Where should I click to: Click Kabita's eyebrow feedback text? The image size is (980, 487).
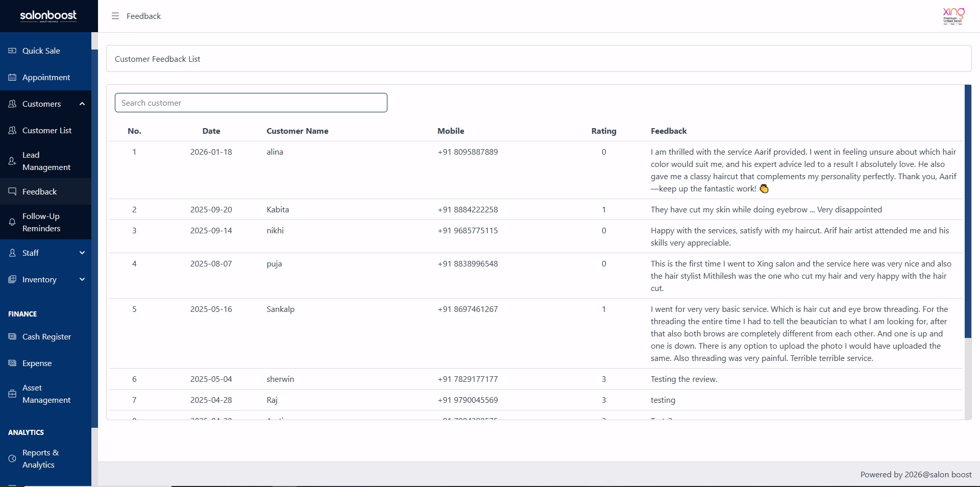coord(766,209)
